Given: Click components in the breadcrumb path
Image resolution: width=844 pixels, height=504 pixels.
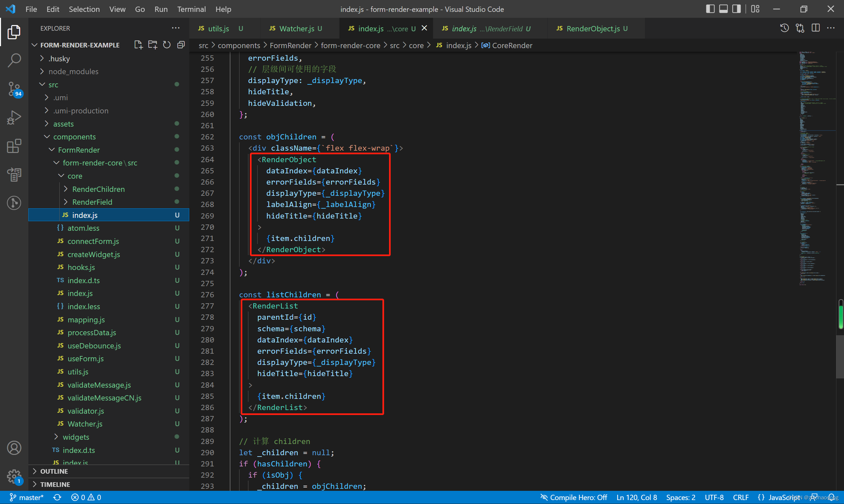Looking at the screenshot, I should 238,45.
